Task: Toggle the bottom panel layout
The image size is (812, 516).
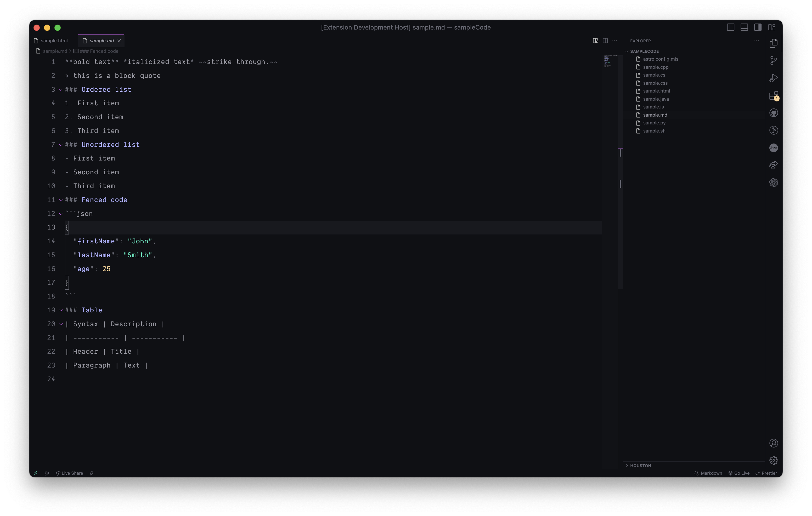Action: pyautogui.click(x=744, y=27)
